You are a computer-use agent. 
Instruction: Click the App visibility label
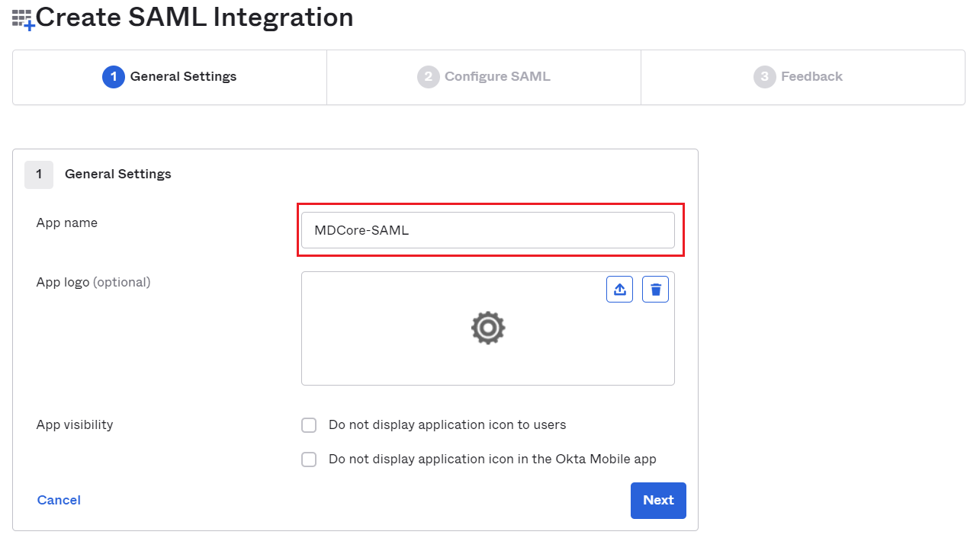click(75, 425)
